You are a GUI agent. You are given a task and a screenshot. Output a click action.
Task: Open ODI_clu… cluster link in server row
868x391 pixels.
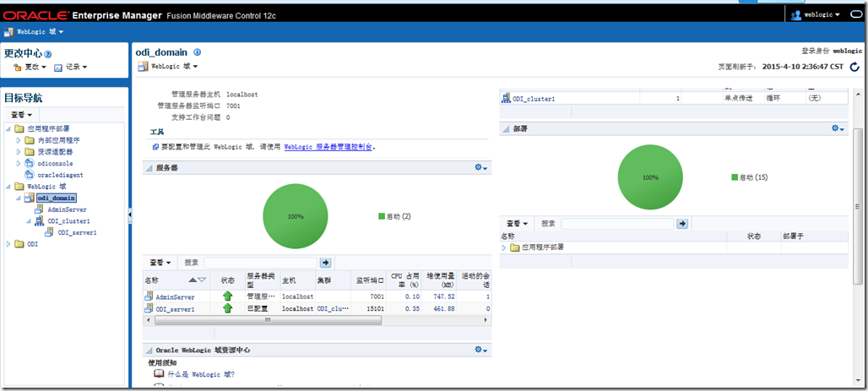tap(334, 308)
